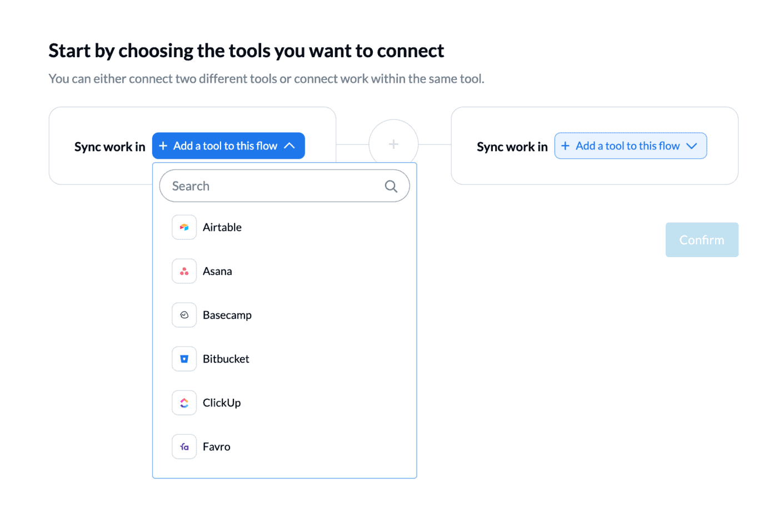Select Favro list entry
Image resolution: width=759 pixels, height=532 pixels.
pos(284,446)
